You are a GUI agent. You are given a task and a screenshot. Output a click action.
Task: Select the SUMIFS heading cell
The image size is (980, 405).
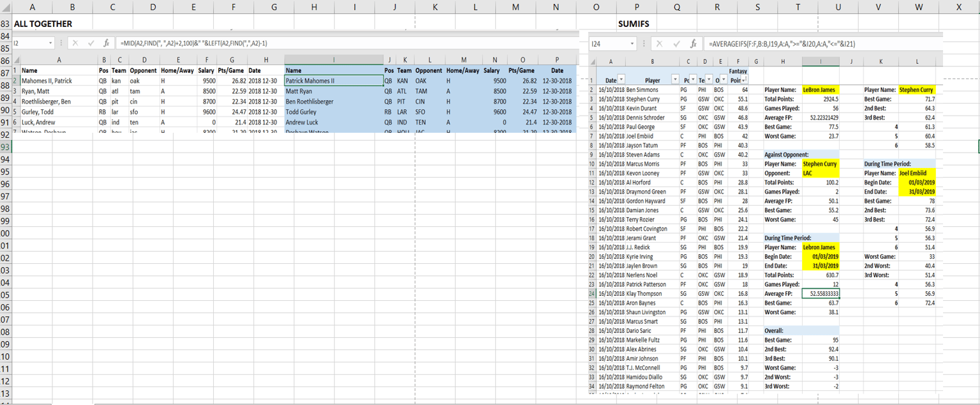coord(632,24)
